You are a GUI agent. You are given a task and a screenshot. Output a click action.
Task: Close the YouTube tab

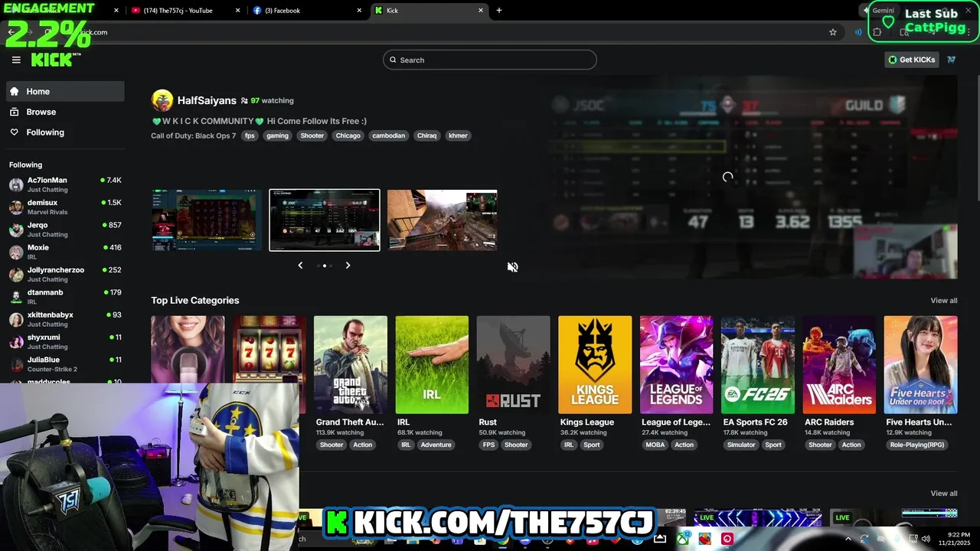[x=237, y=11]
